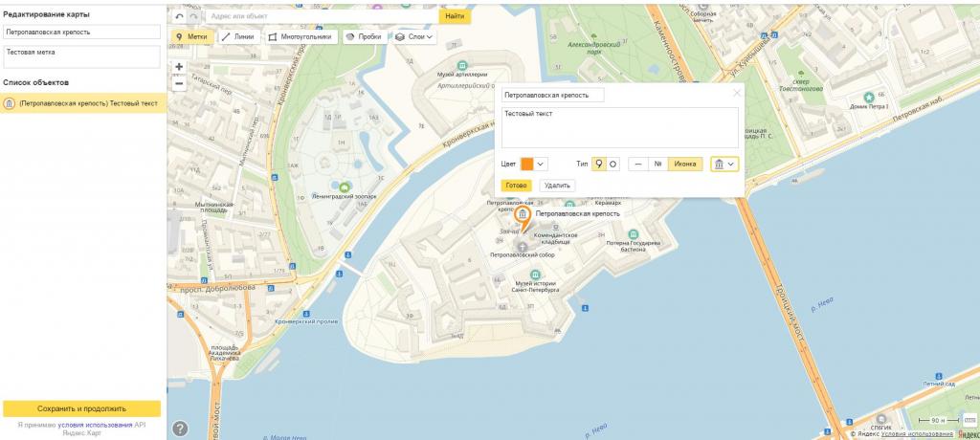The image size is (980, 440).
Task: Click the Летний сад map label
Action: [939, 384]
